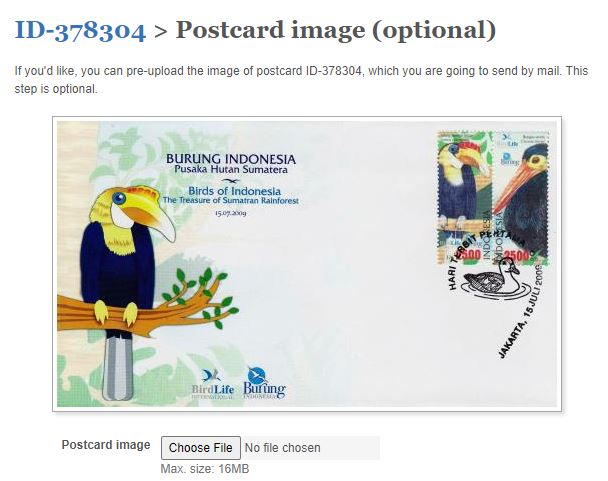
Task: Click the Choose File button
Action: (x=200, y=448)
